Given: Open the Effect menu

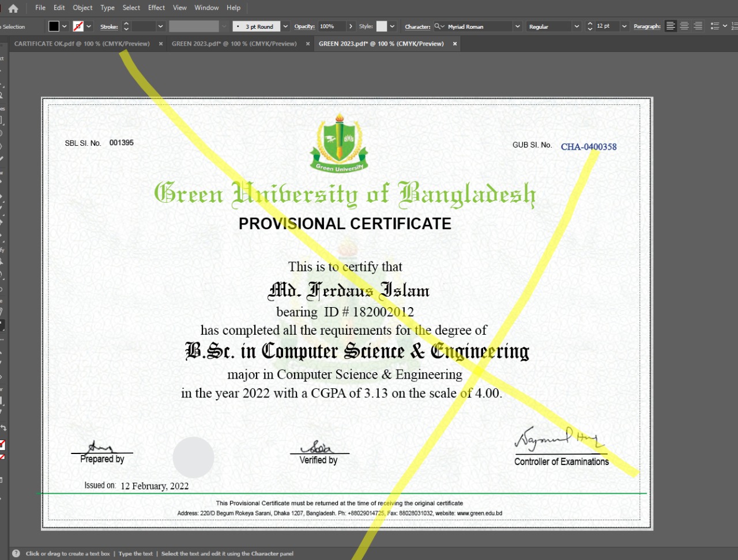Looking at the screenshot, I should (156, 8).
